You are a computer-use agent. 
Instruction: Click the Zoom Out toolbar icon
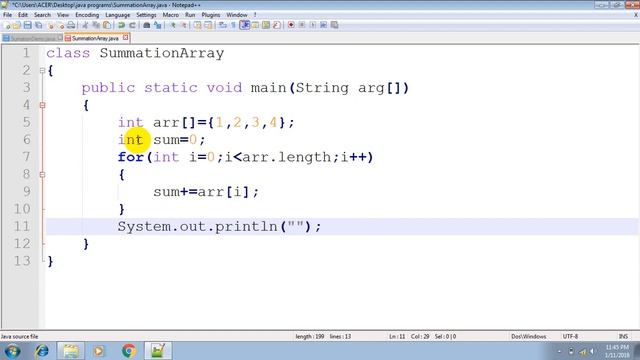tap(184, 25)
